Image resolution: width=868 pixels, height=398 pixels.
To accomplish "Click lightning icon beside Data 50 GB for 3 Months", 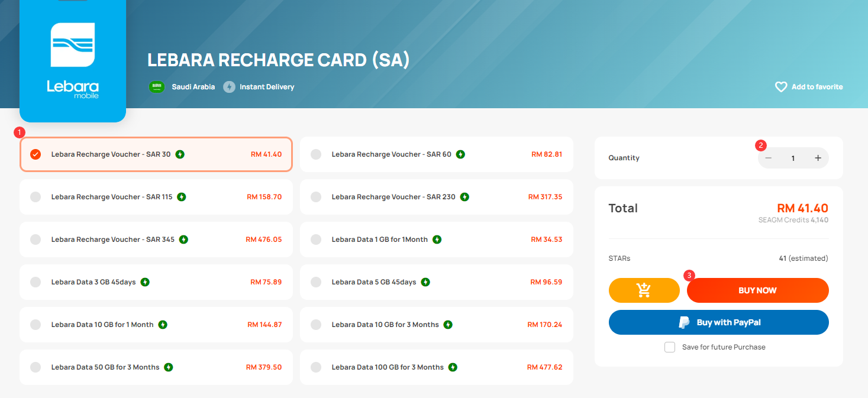I will point(169,367).
